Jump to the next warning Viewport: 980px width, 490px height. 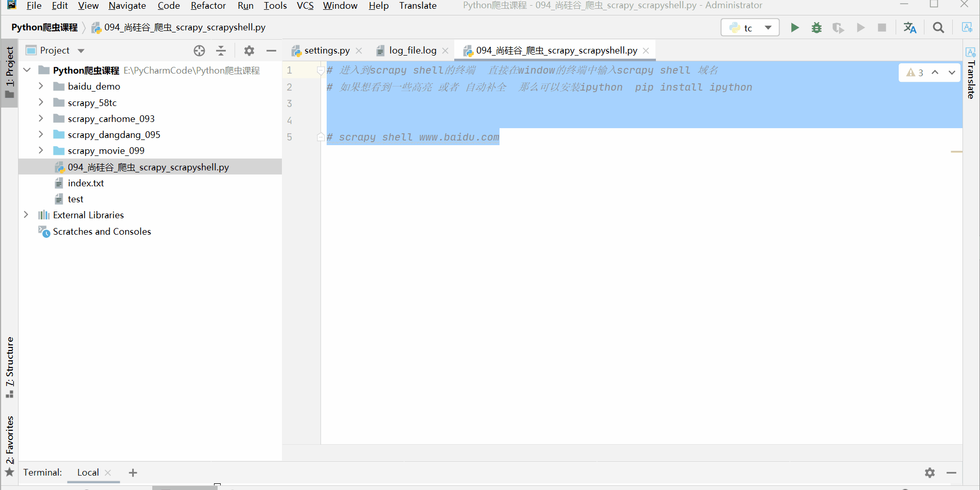[952, 73]
